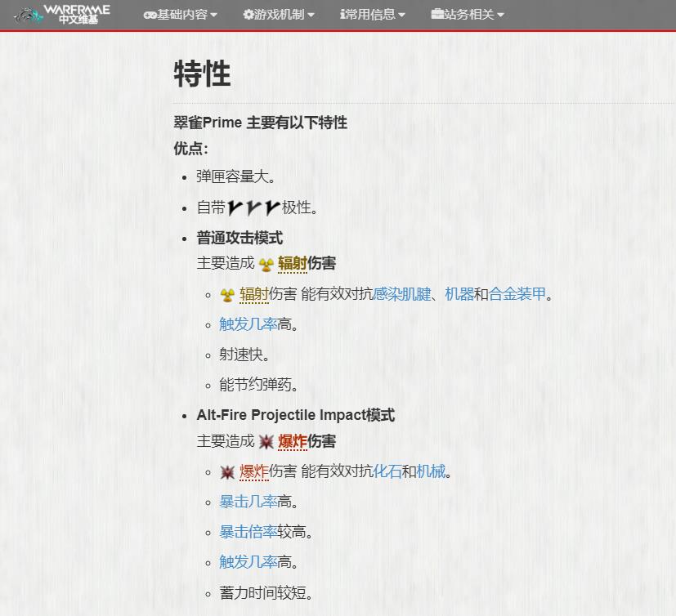The image size is (676, 616).
Task: Click the bullet text 弹匣容量大。
Action: click(x=236, y=177)
